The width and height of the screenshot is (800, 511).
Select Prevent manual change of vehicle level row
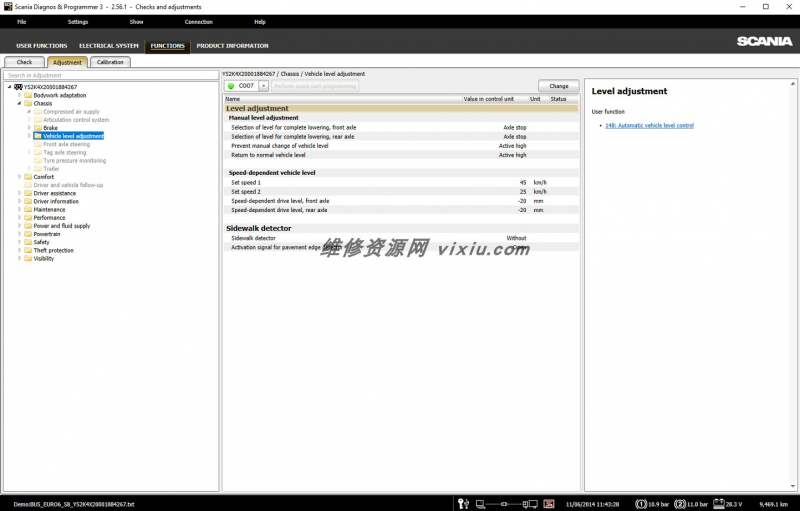pos(401,146)
